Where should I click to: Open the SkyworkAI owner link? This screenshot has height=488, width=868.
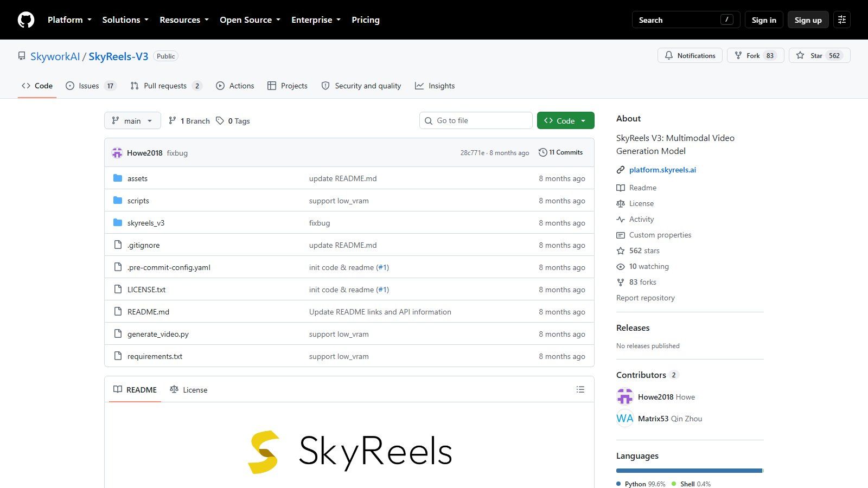click(55, 56)
